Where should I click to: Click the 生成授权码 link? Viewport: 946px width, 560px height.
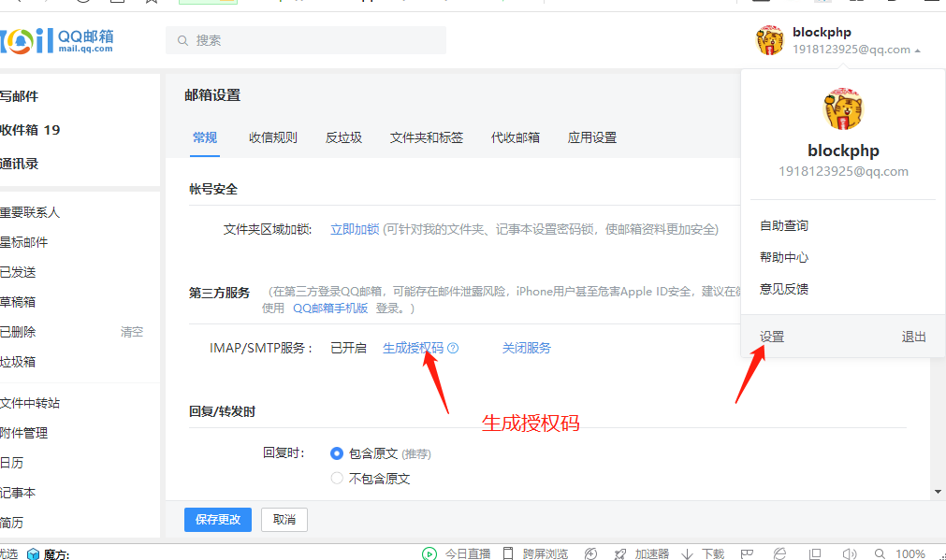pyautogui.click(x=413, y=348)
